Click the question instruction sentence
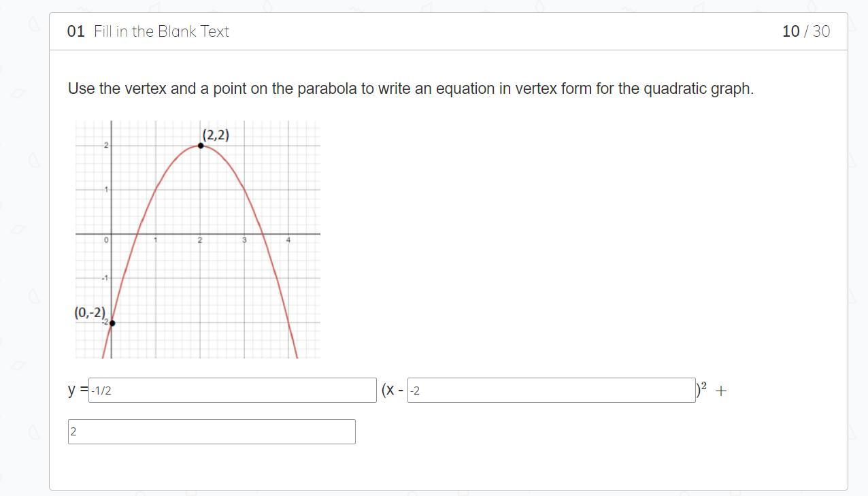 tap(410, 88)
